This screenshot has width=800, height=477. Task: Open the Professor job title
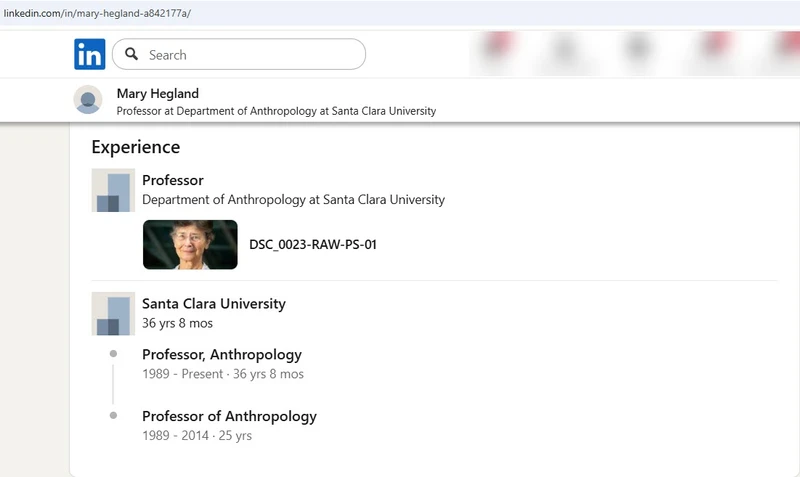[x=172, y=180]
